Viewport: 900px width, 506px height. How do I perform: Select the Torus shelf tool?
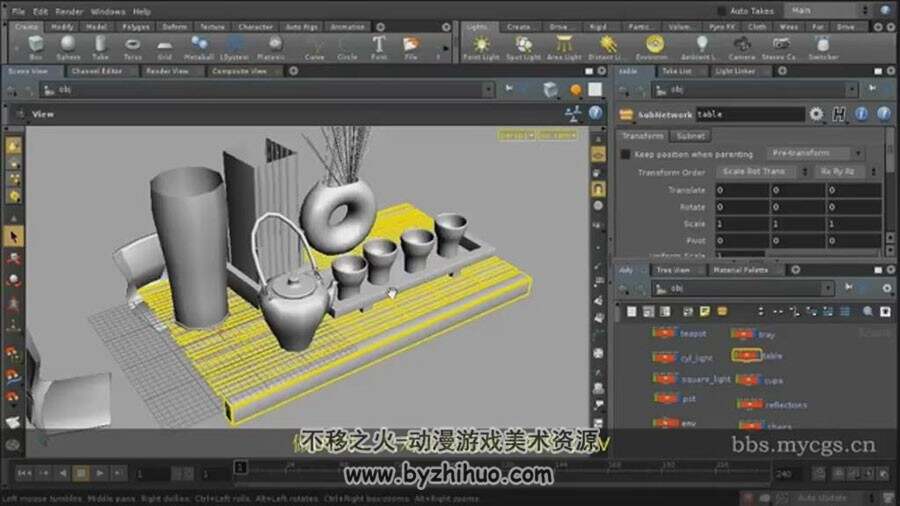pyautogui.click(x=133, y=47)
